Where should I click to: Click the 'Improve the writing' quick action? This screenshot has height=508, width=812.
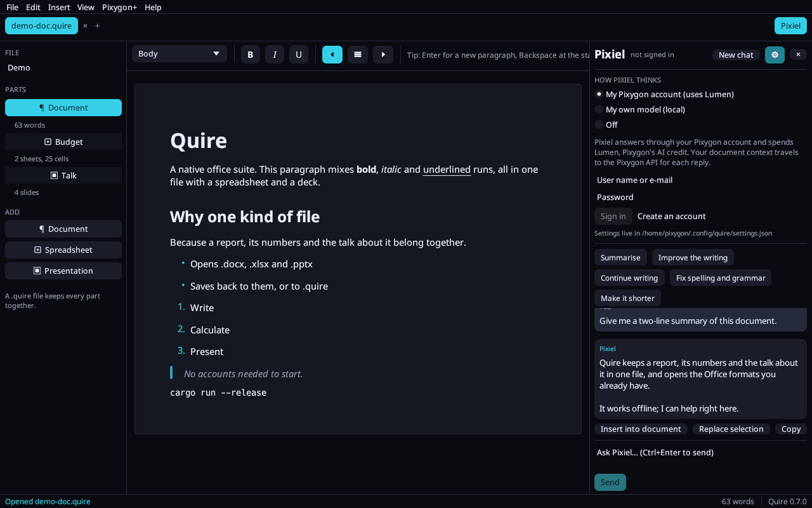(693, 257)
